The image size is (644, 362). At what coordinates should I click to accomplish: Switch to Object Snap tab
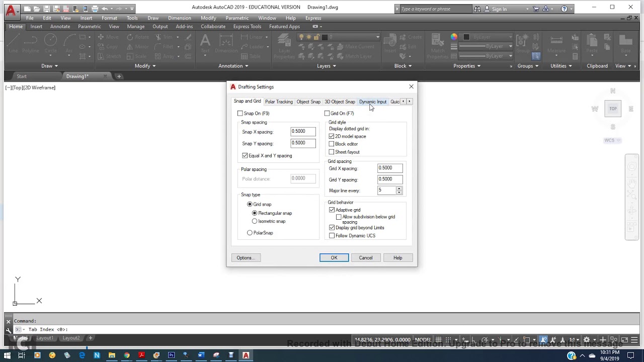tap(308, 102)
